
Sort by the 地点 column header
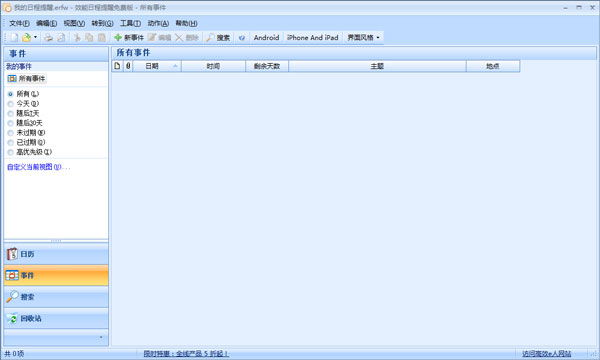pos(493,66)
